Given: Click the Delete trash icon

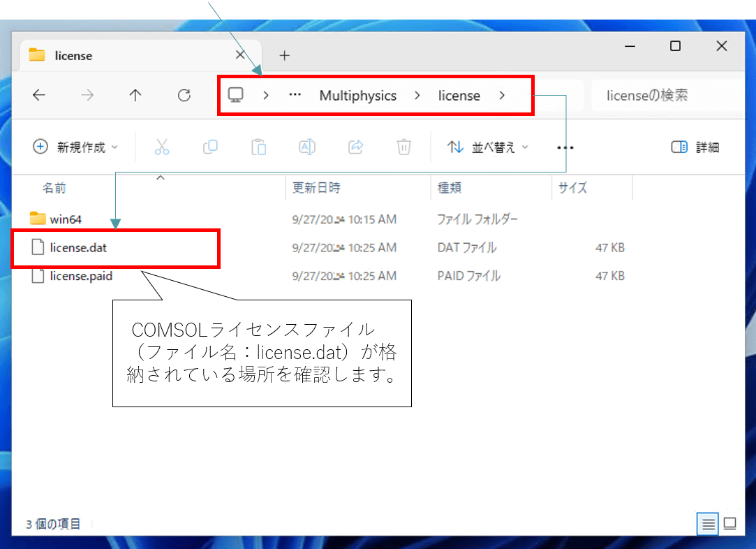Looking at the screenshot, I should [404, 147].
